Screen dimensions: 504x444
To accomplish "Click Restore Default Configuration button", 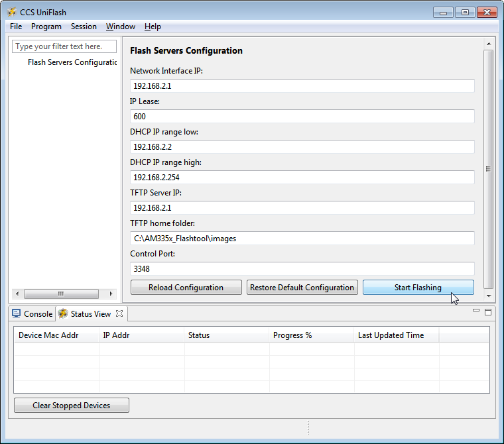I will pyautogui.click(x=302, y=288).
